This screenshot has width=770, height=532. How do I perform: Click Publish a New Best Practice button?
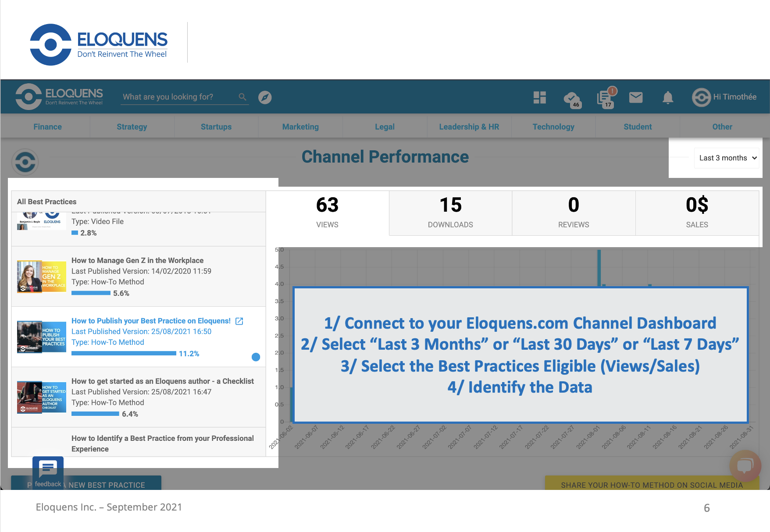86,482
